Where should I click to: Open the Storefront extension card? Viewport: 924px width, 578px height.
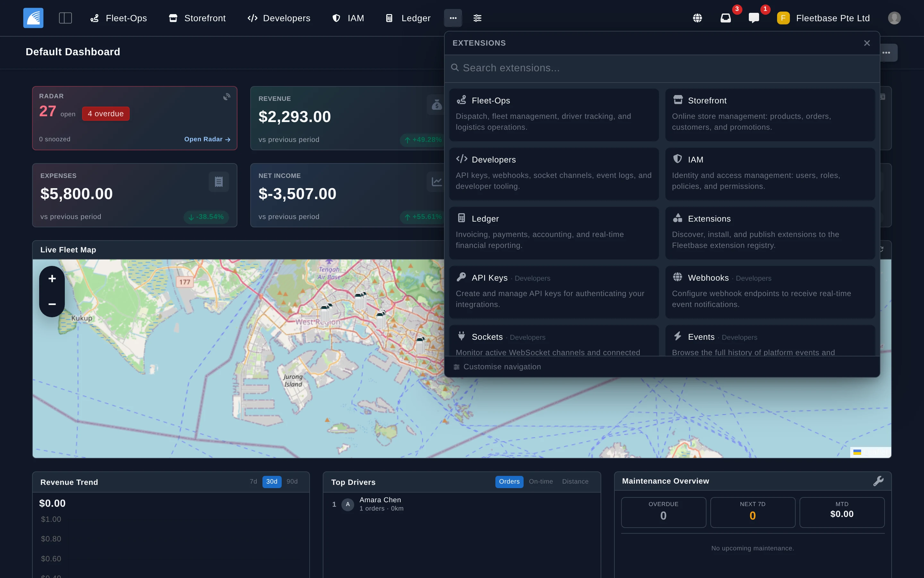[770, 115]
